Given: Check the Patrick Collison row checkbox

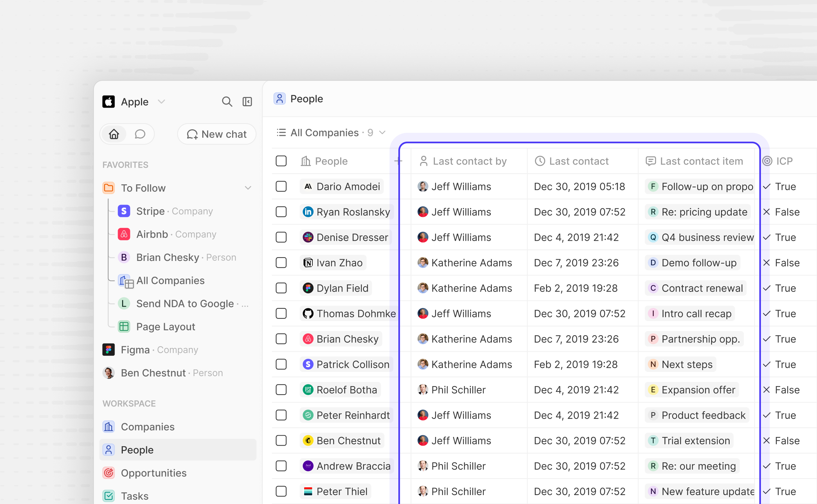Looking at the screenshot, I should (281, 364).
